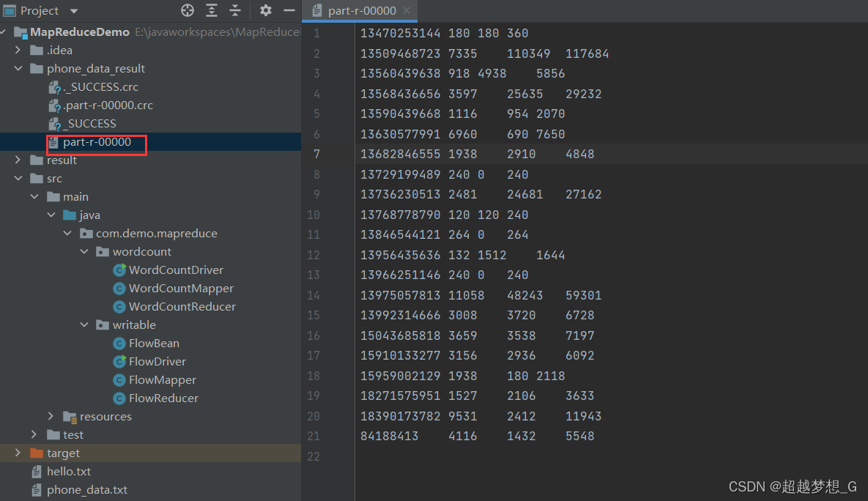
Task: Collapse the com.demo.mapreduce package
Action: point(67,233)
